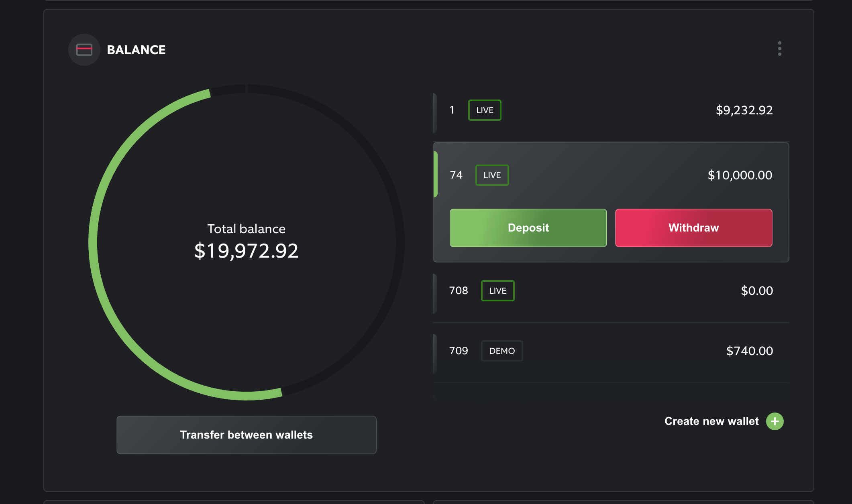Screen dimensions: 852x504
Task: Click DEMO badge on wallet 709
Action: (502, 351)
